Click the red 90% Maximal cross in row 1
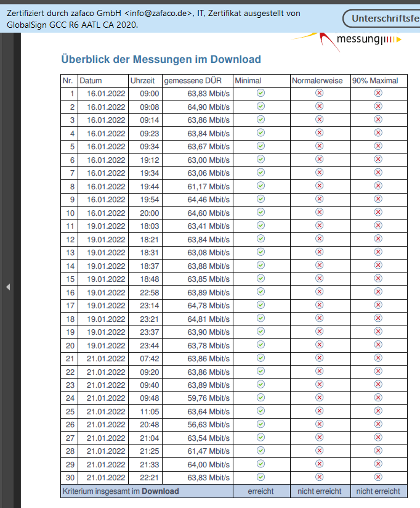 [x=378, y=93]
